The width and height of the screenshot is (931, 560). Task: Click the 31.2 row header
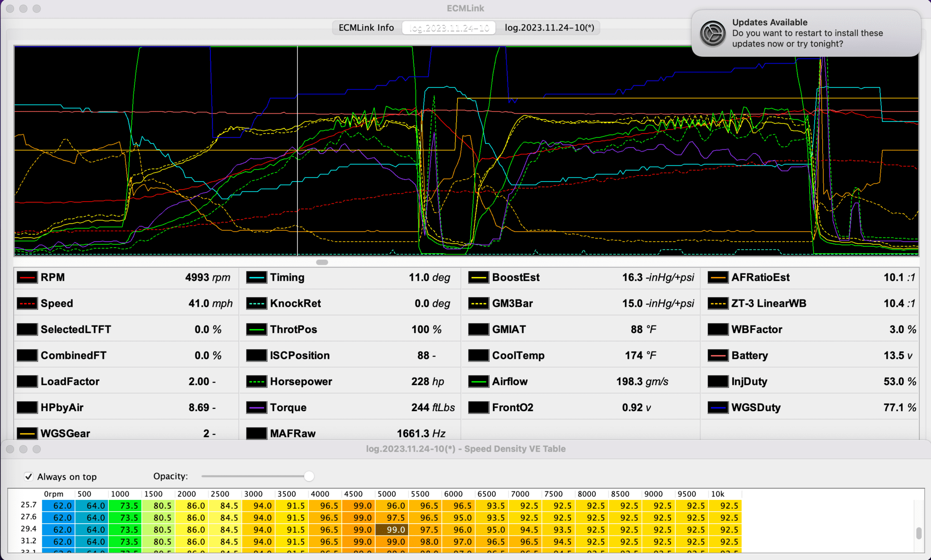[28, 541]
